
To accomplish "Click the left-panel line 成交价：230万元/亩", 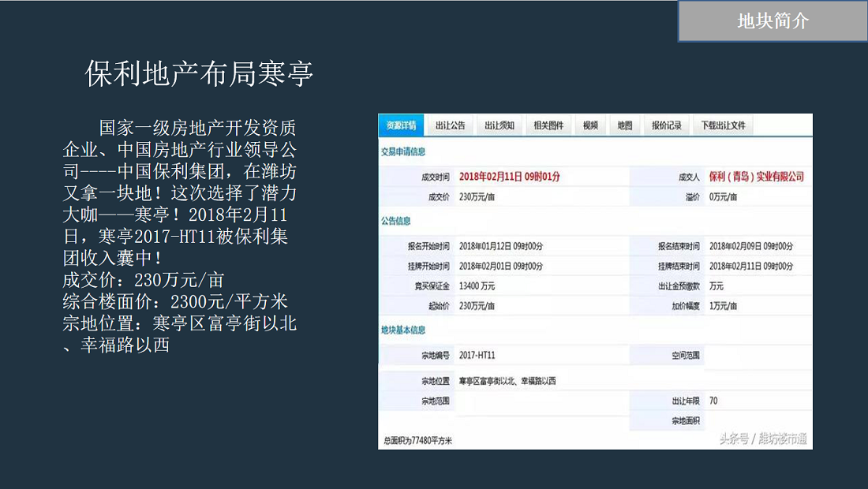I will pyautogui.click(x=144, y=280).
